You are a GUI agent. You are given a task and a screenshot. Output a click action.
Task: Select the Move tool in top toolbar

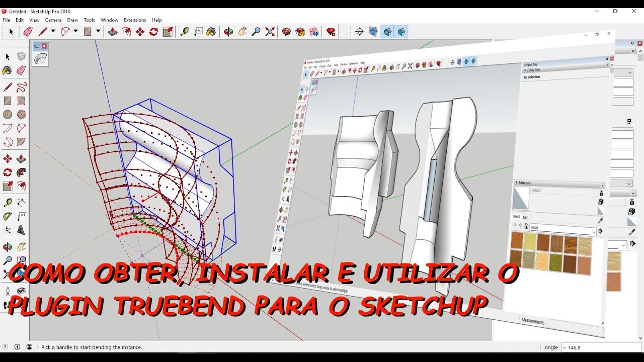point(140,32)
